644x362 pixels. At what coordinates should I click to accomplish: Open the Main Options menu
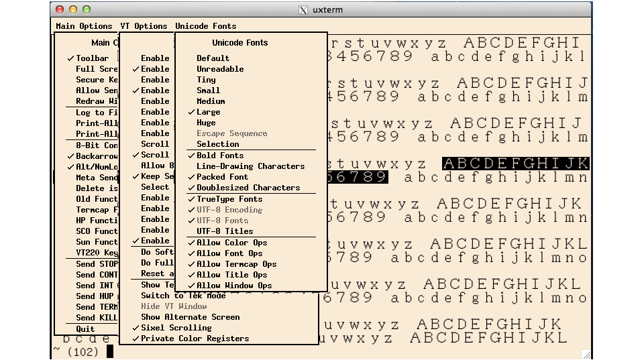point(84,26)
